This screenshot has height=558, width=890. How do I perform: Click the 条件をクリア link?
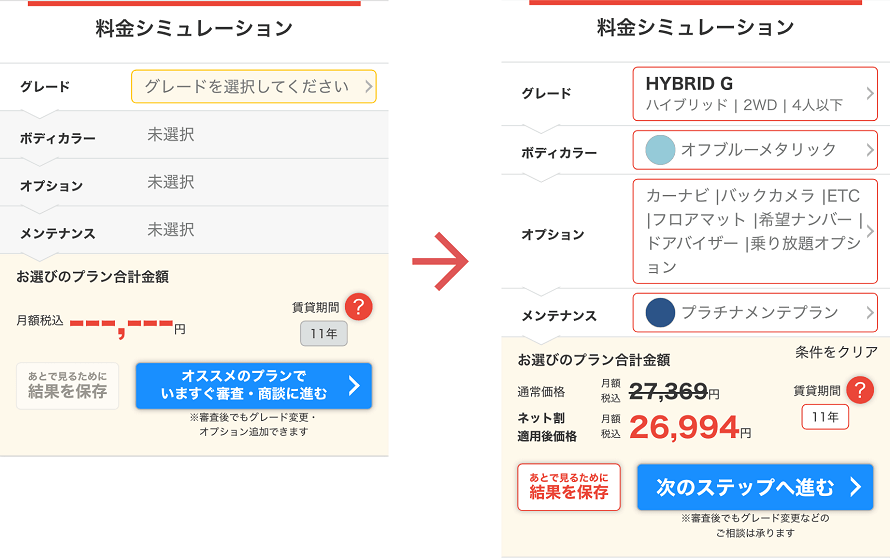[836, 352]
